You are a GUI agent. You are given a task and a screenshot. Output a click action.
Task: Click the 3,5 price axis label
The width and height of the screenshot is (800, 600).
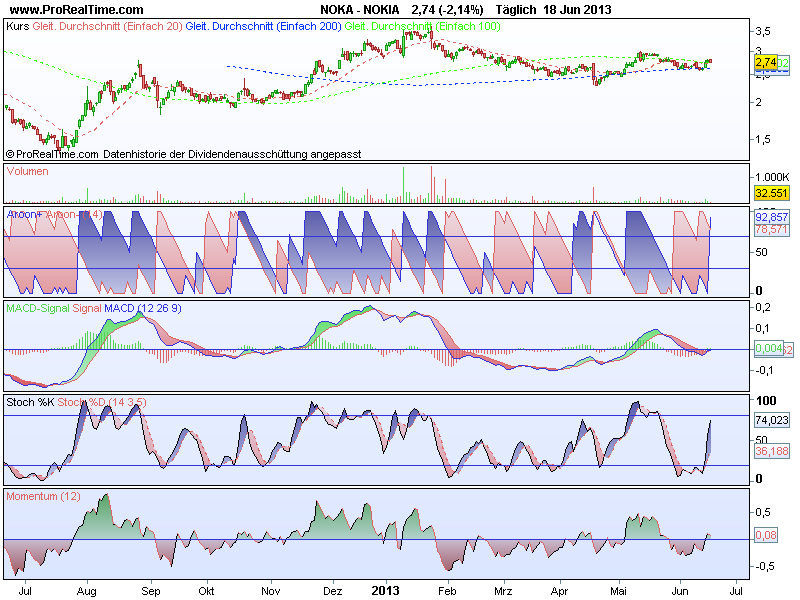pyautogui.click(x=763, y=32)
